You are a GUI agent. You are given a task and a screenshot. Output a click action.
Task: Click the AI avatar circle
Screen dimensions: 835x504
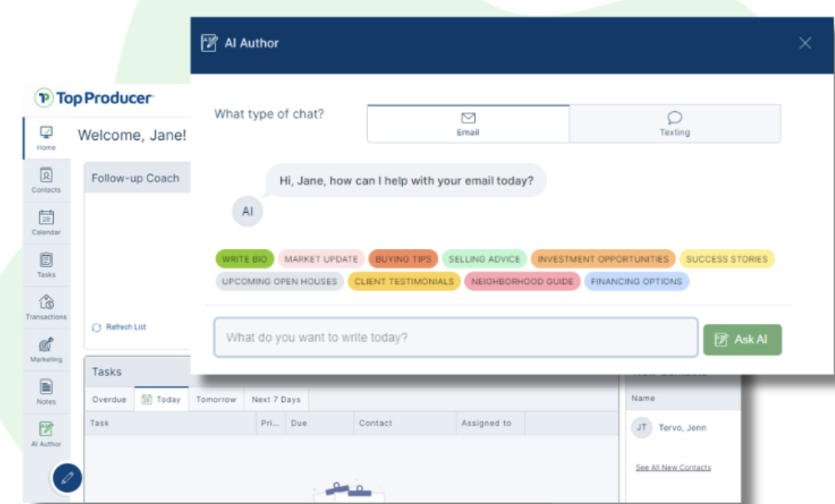(x=247, y=211)
